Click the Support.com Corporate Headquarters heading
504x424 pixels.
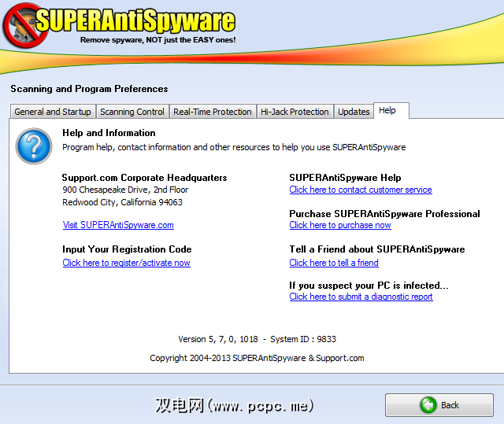pos(145,178)
